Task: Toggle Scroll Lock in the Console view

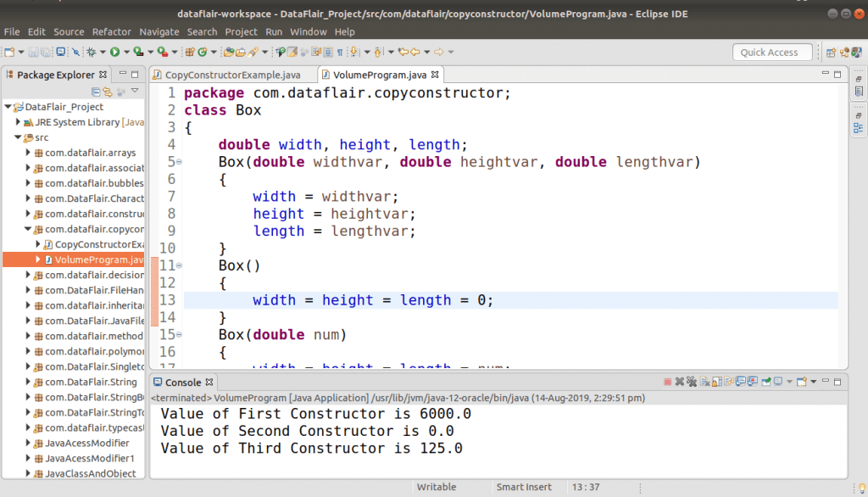Action: click(716, 382)
